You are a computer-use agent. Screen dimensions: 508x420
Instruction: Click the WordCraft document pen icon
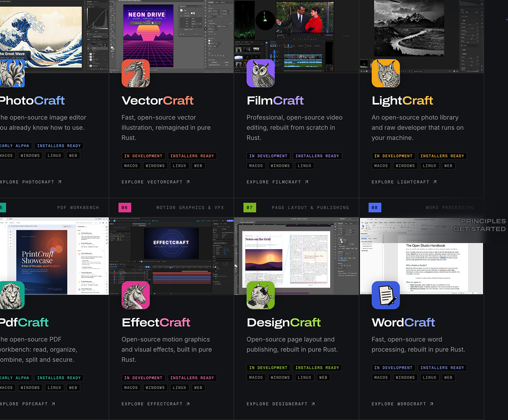coord(386,295)
